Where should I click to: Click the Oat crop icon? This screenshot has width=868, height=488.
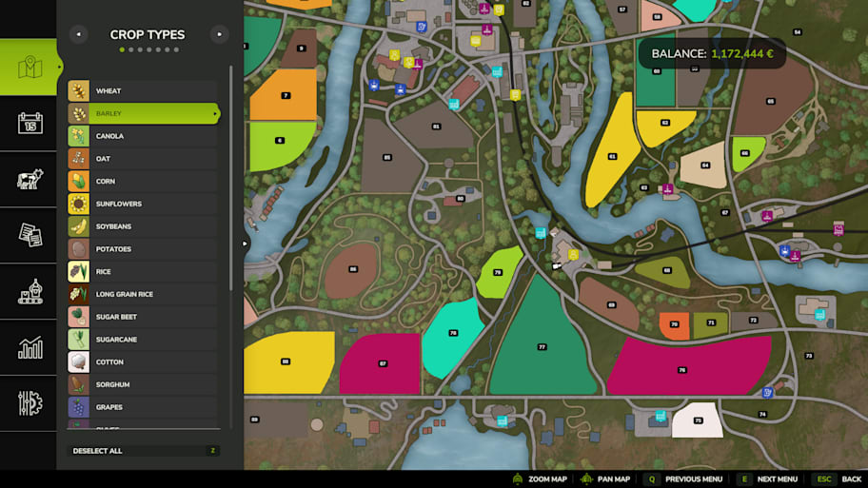pyautogui.click(x=79, y=159)
